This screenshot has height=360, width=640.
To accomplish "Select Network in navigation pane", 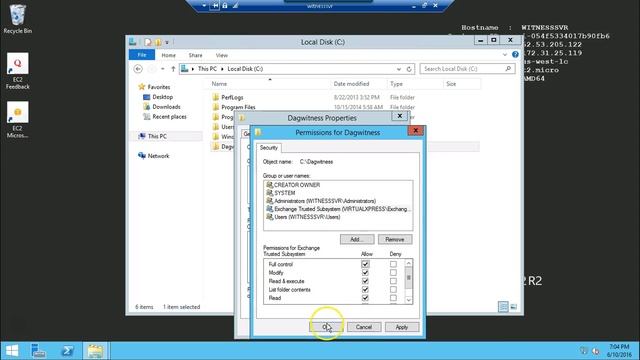I will click(158, 156).
